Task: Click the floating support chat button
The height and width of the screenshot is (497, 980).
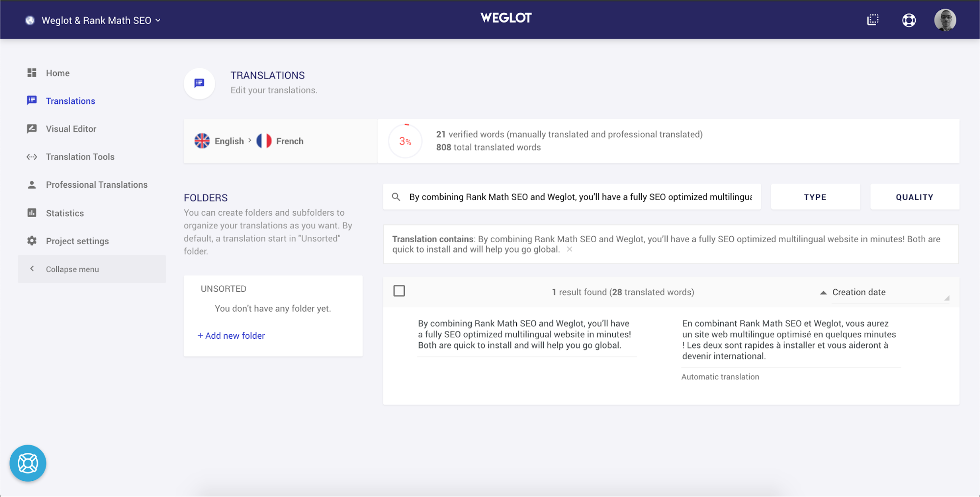Action: click(x=28, y=463)
